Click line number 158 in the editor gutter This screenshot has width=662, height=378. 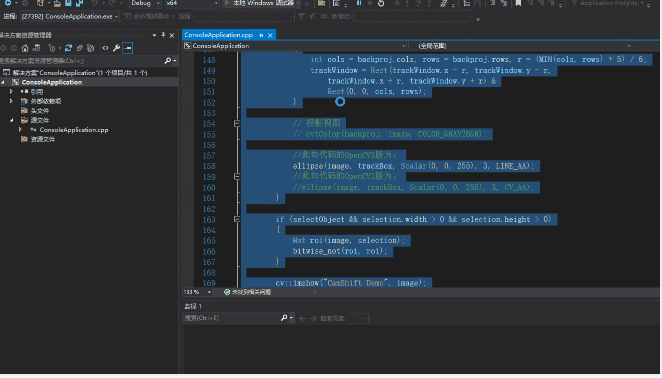click(209, 166)
